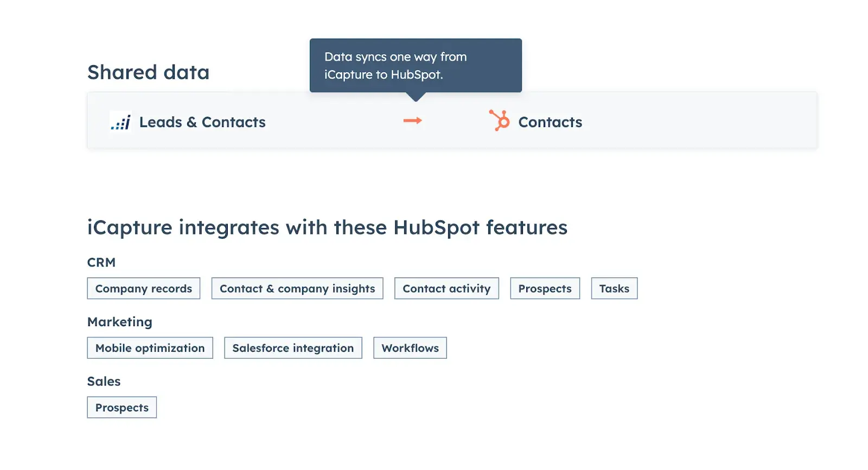Click the Salesforce integration tag

point(293,348)
